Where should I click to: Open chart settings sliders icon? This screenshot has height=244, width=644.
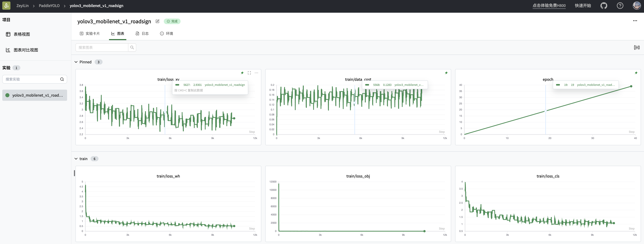(637, 47)
